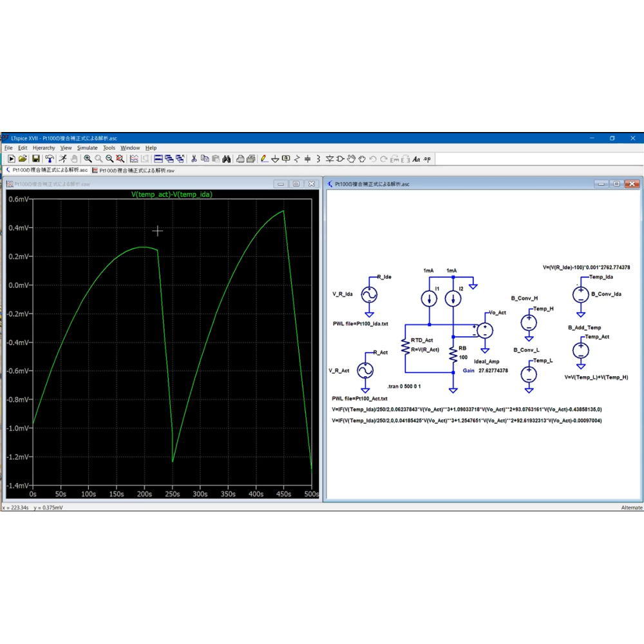644x644 pixels.
Task: Open the Tools menu
Action: point(109,148)
